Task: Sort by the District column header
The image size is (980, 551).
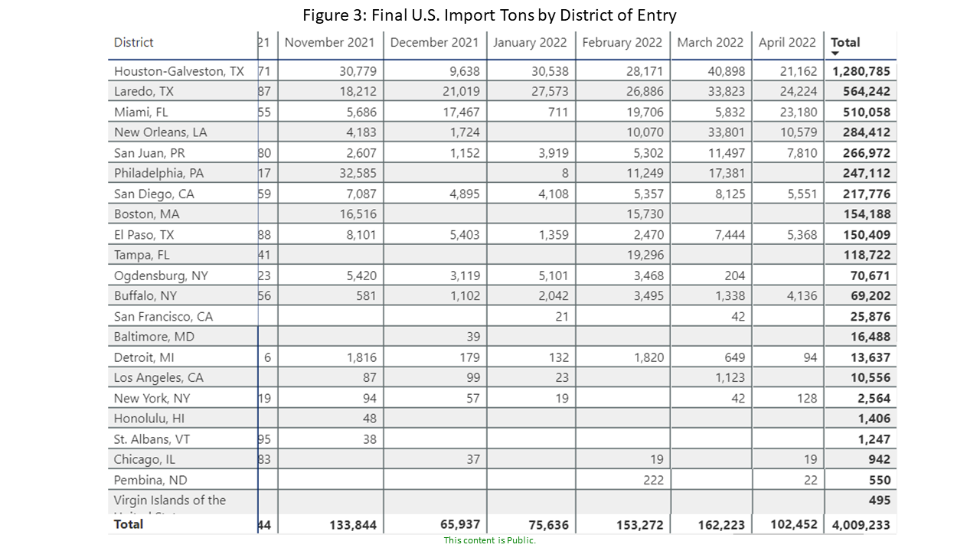Action: [x=134, y=43]
